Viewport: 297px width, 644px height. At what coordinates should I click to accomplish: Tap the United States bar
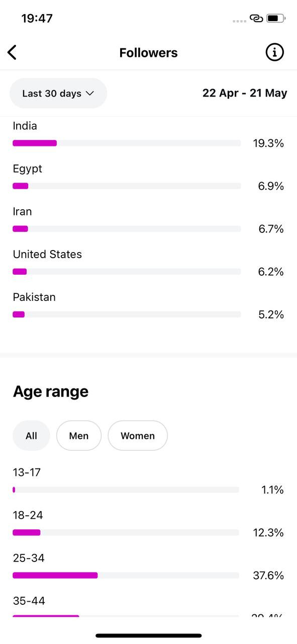127,272
